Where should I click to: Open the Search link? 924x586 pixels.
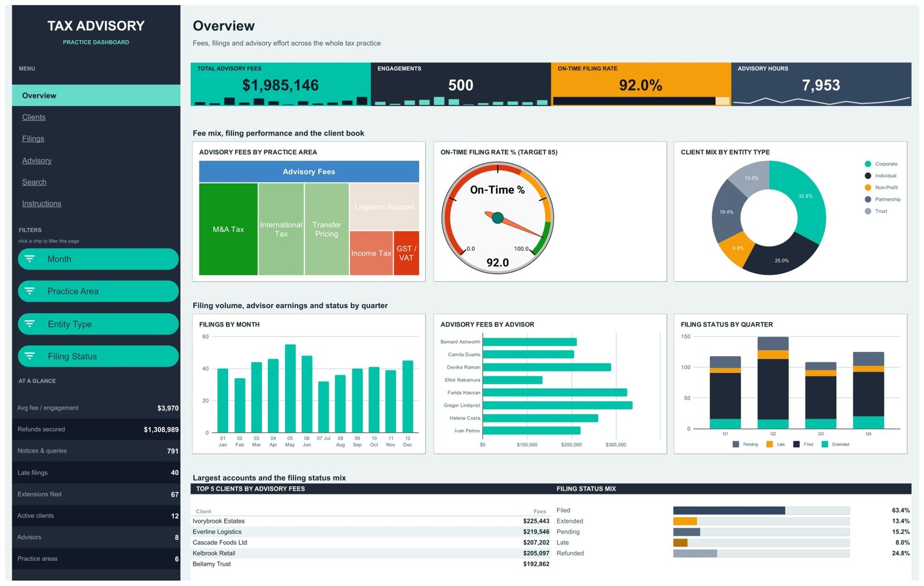[34, 182]
